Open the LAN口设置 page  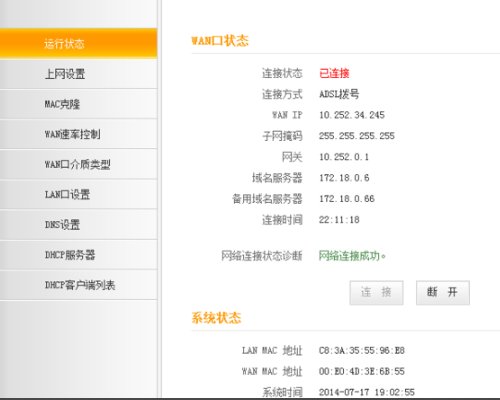[x=78, y=194]
